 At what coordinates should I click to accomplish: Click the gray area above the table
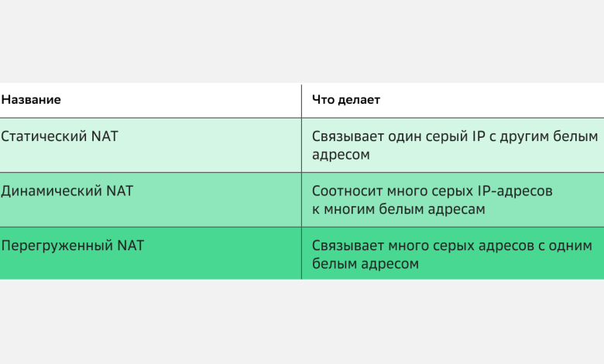point(302,39)
